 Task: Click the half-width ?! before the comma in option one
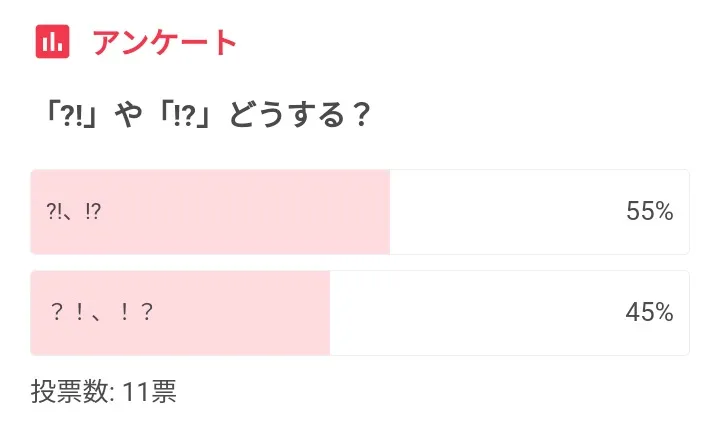click(x=55, y=212)
